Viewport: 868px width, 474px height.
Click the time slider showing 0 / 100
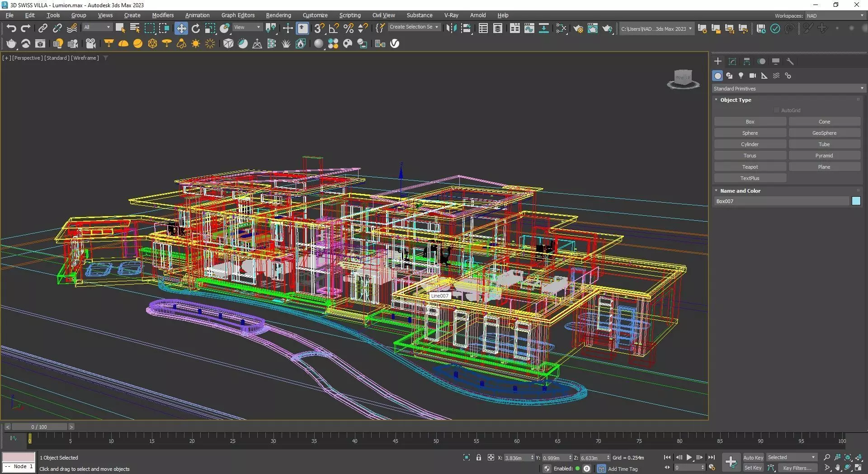pos(39,427)
